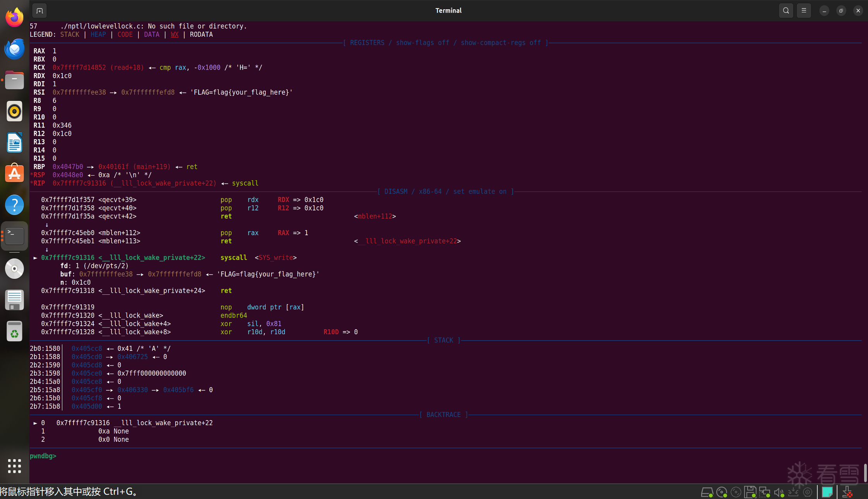Open Ubuntu Software app store
Screen dimensions: 868x499
pyautogui.click(x=14, y=173)
